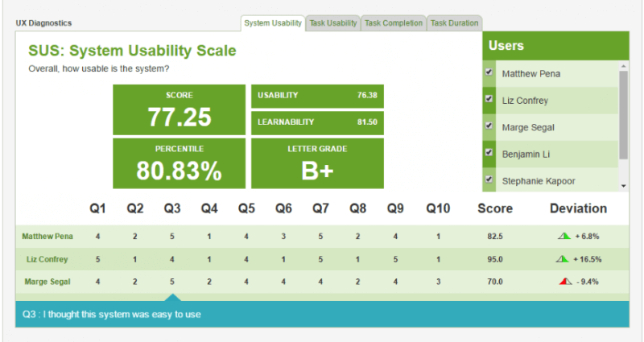Disable the Marge Segal user checkbox
This screenshot has height=342, width=644.
(x=489, y=126)
